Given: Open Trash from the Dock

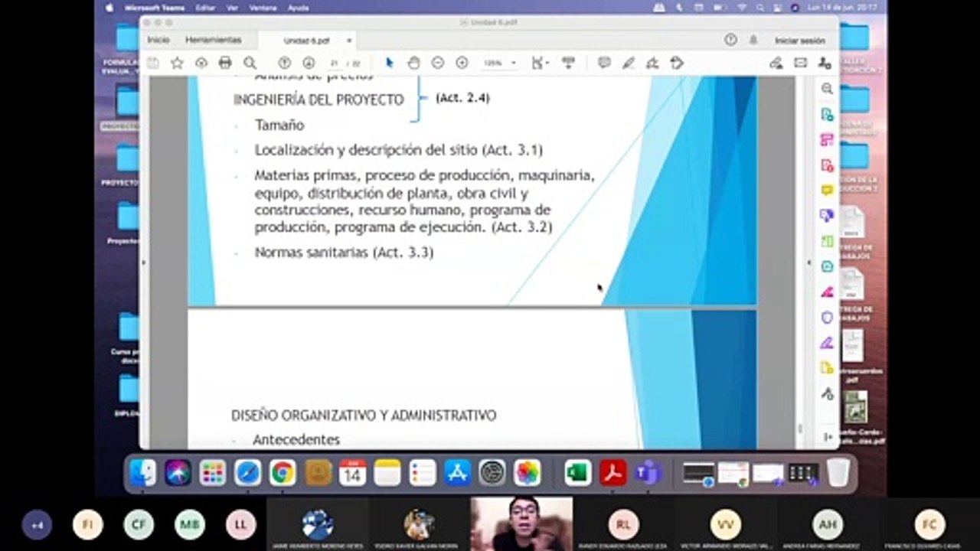Looking at the screenshot, I should click(838, 473).
